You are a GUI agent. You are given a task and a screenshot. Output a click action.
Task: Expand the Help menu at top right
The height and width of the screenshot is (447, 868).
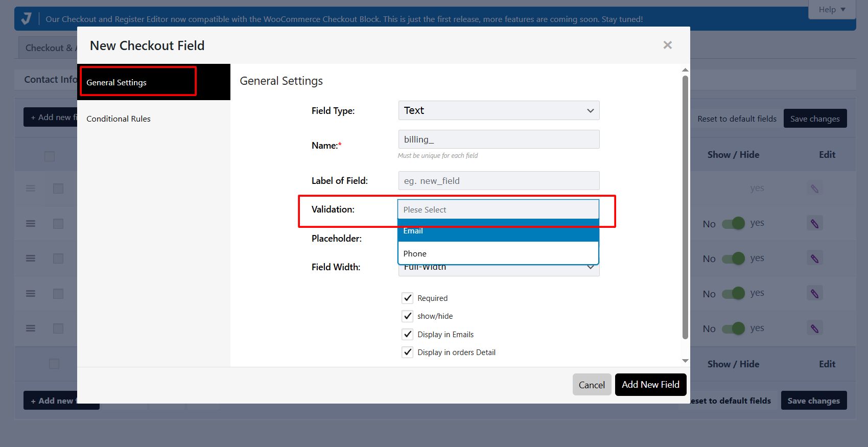831,9
